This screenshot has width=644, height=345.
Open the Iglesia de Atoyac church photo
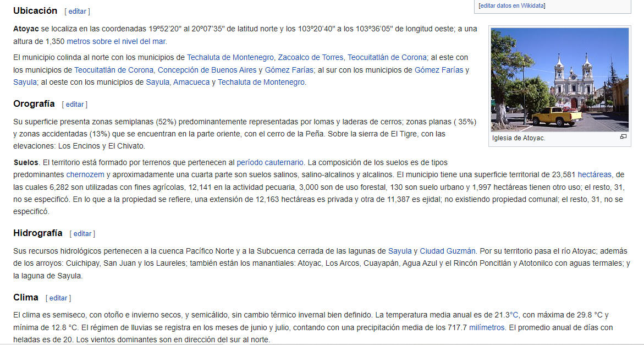point(559,80)
